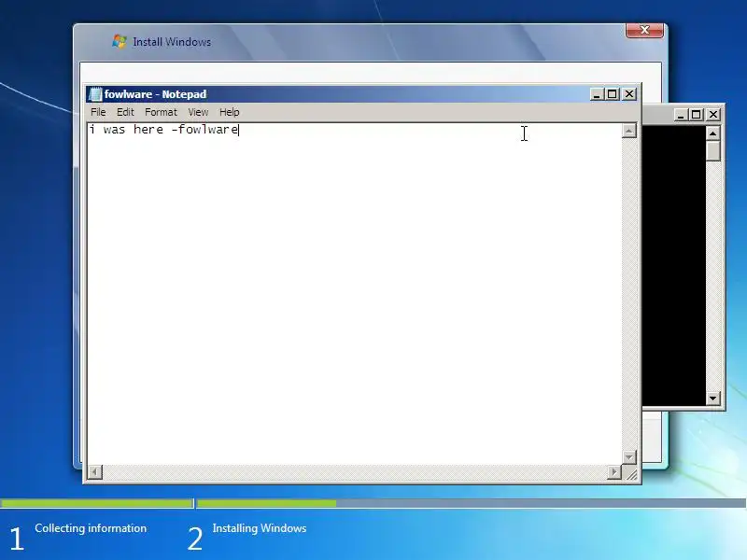Click the Notepad title bar notepad icon

point(95,94)
